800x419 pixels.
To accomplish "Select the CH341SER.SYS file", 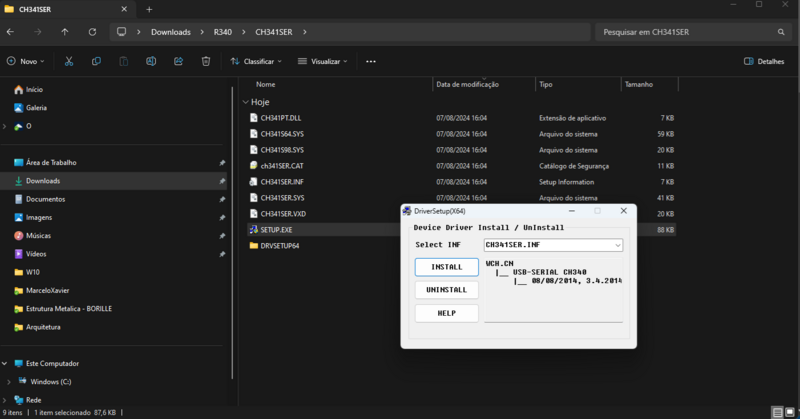I will click(x=282, y=198).
